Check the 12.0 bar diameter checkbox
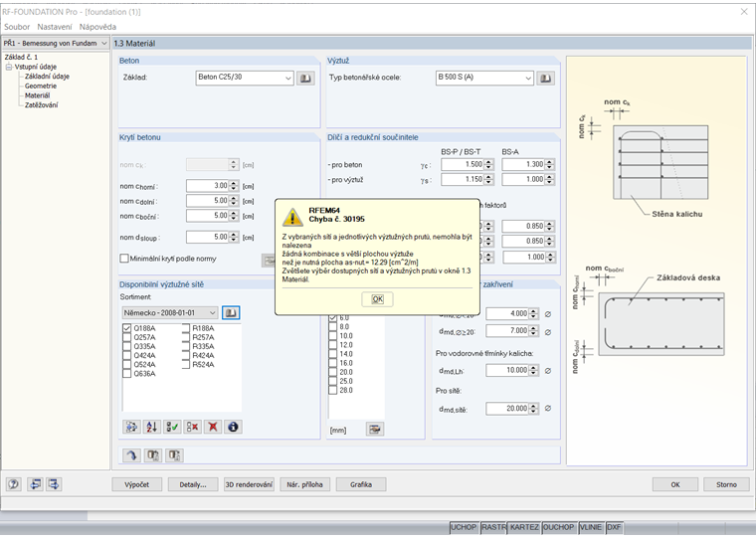The height and width of the screenshot is (539, 756). [332, 345]
